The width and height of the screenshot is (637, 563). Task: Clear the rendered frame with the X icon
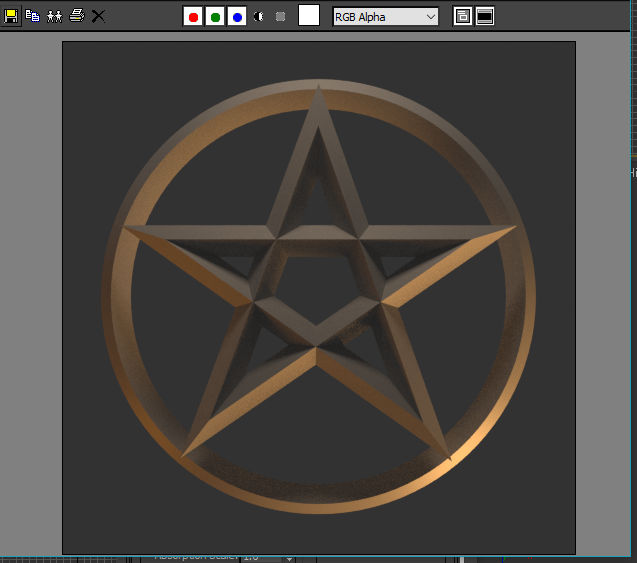pos(98,16)
